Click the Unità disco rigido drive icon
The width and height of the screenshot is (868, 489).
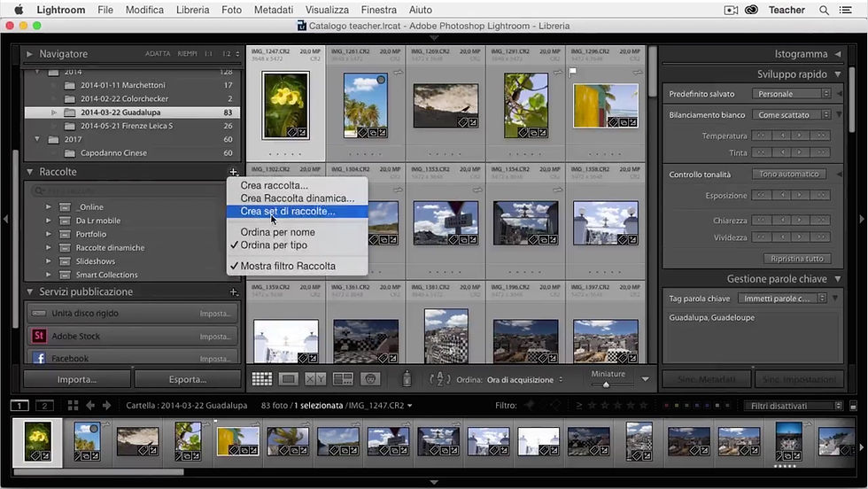tap(39, 313)
